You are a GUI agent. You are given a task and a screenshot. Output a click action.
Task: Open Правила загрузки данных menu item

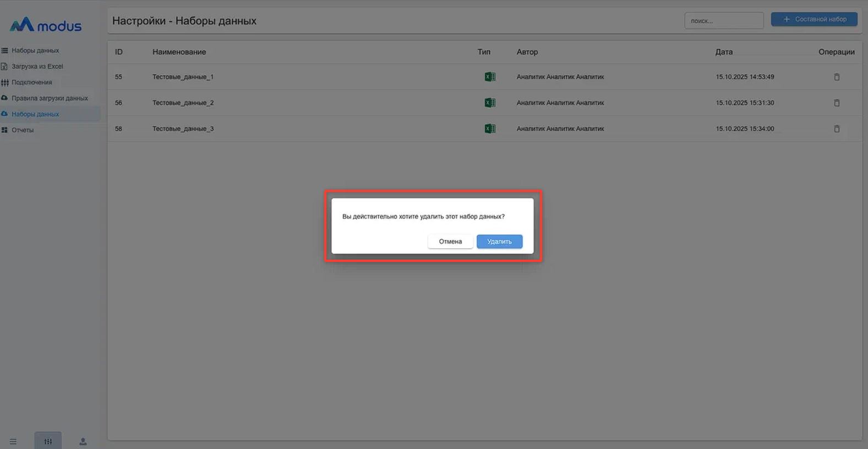50,98
